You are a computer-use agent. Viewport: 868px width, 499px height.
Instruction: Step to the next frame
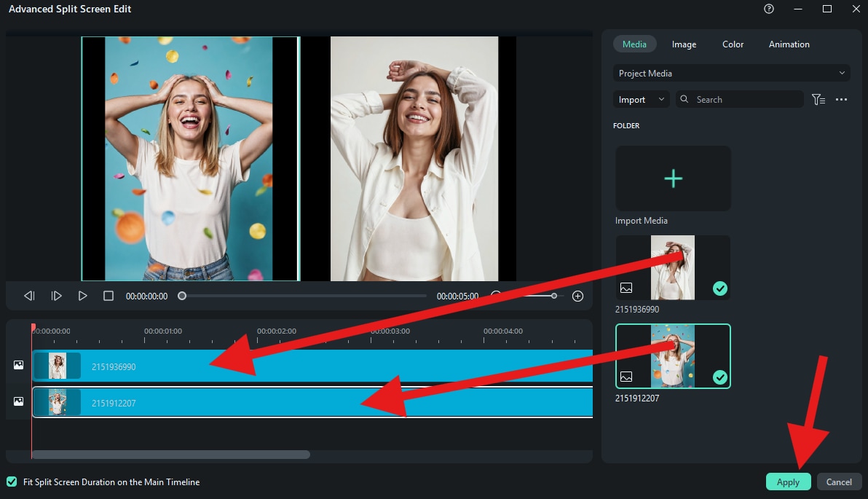pyautogui.click(x=56, y=296)
